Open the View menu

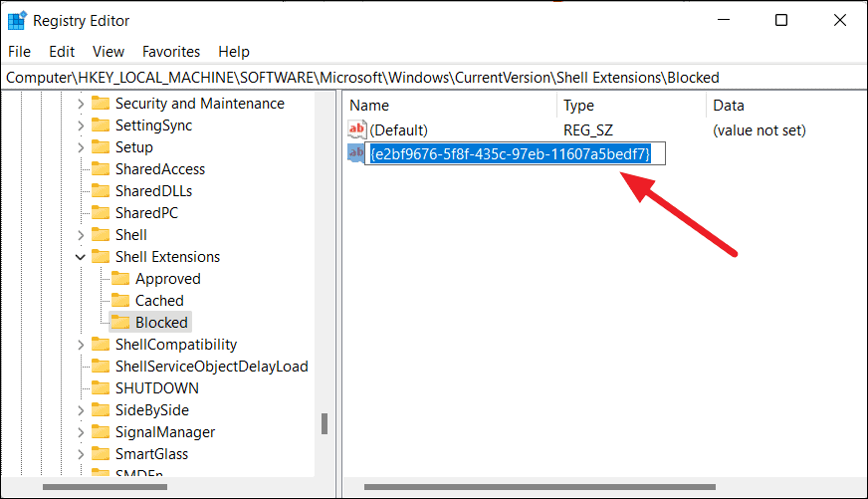[x=108, y=52]
